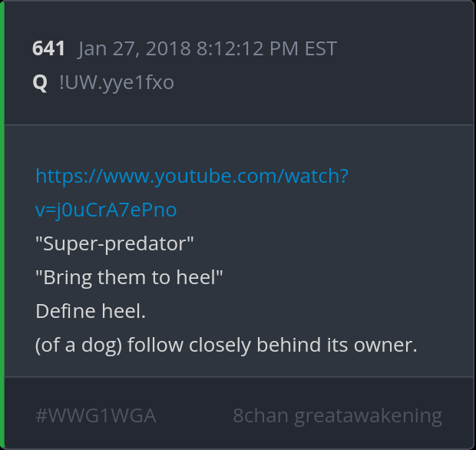Click the Q author name
476x450 pixels.
[x=40, y=83]
